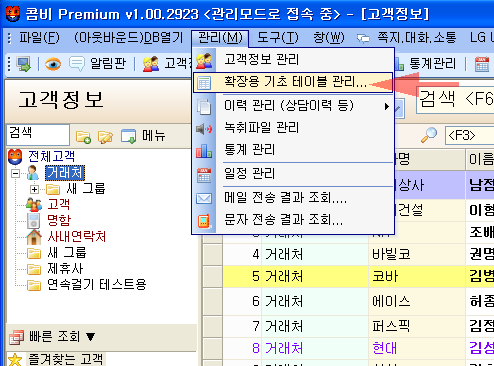This screenshot has height=366, width=494.
Task: Click the 전체고객 mascot icon
Action: point(15,157)
